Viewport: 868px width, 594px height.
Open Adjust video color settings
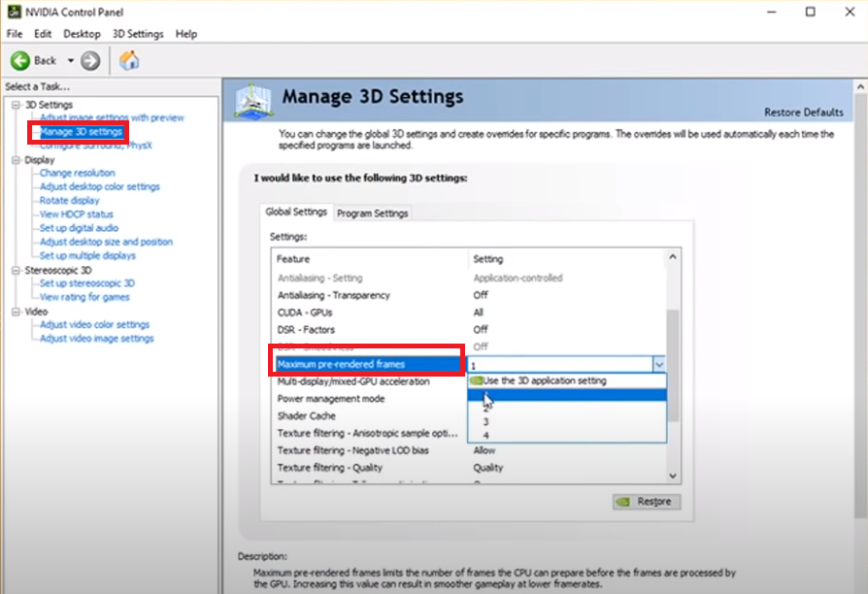coord(94,325)
